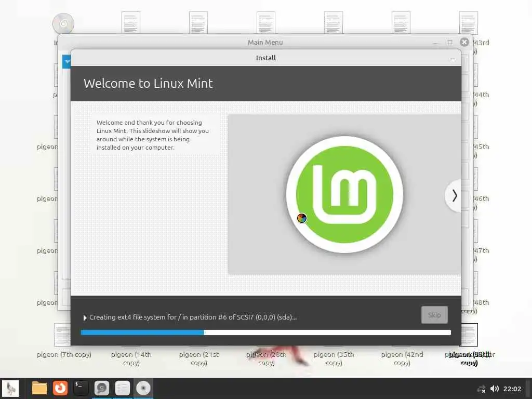Select the 'pigeon (42nd copy)' desktop file
This screenshot has height=399, width=532.
[402, 358]
